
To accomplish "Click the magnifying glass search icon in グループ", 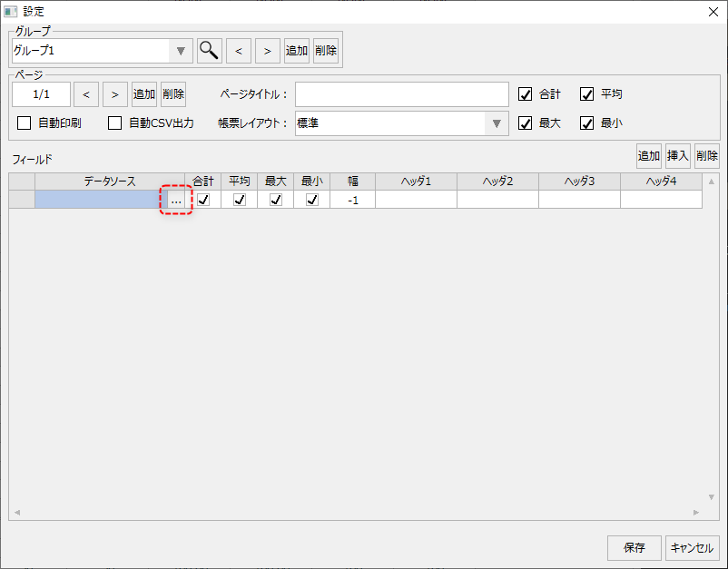I will pos(210,51).
